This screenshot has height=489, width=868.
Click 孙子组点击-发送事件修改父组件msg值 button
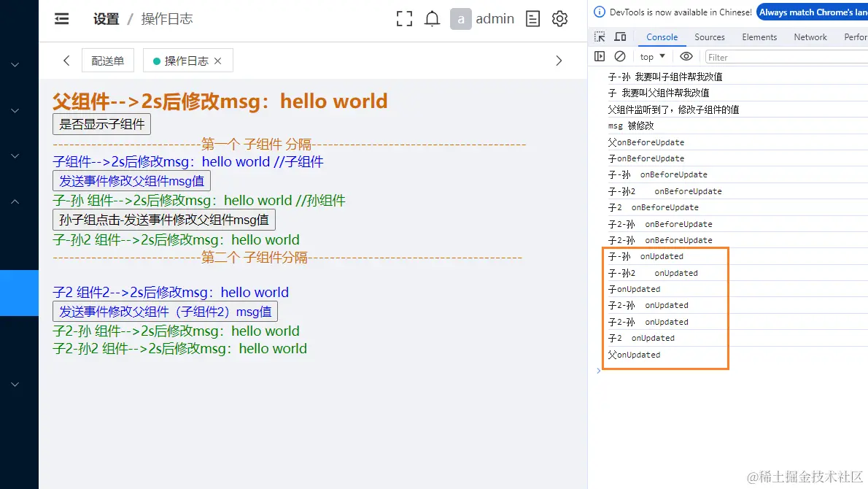click(x=164, y=220)
